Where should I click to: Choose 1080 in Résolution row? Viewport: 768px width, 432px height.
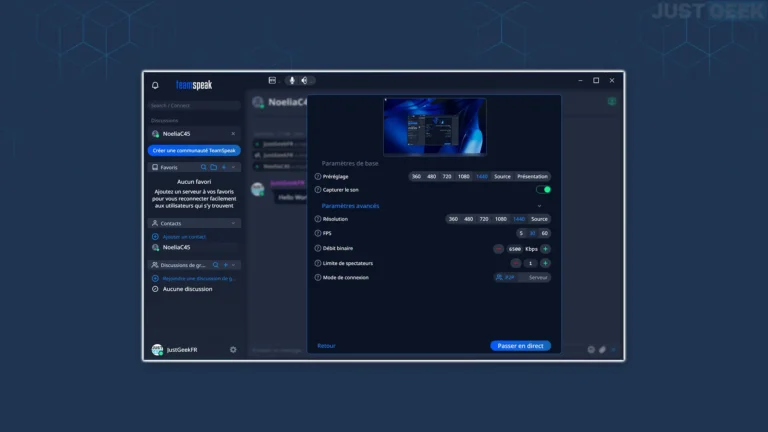tap(500, 219)
